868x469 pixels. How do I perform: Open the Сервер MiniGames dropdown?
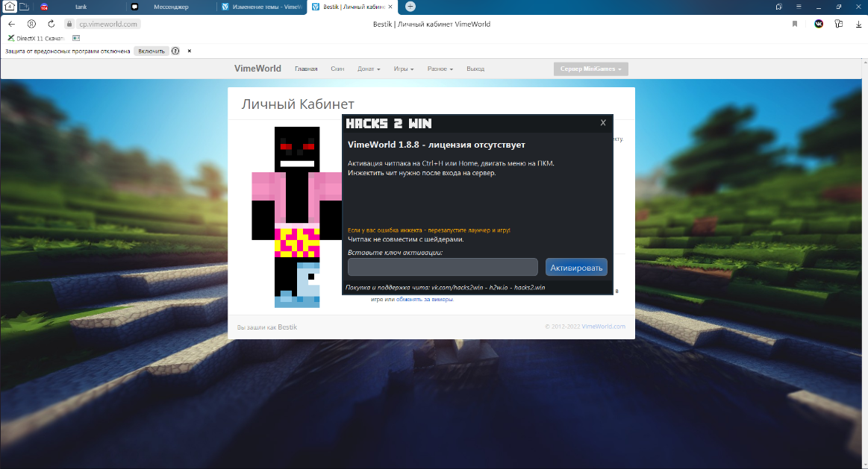tap(590, 69)
